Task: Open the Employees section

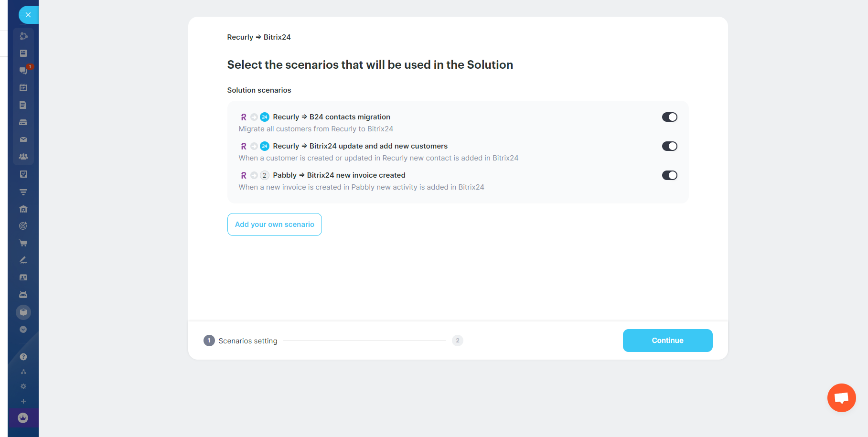Action: pyautogui.click(x=23, y=156)
